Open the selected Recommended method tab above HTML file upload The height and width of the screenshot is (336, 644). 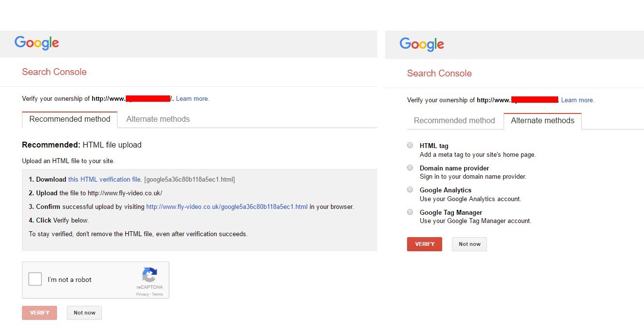(x=70, y=119)
